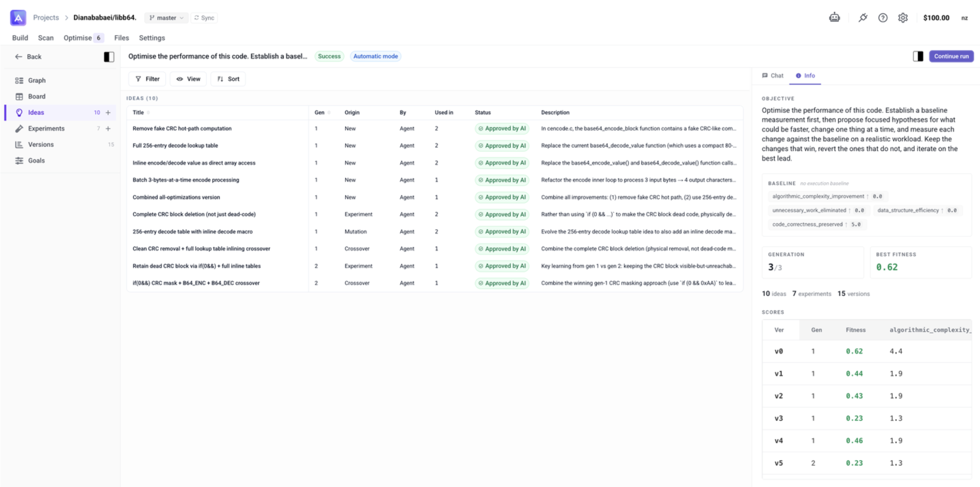Viewport: 980px width, 487px height.
Task: Open idea 'Inline encode/decode value as direct array access'
Action: (194, 163)
